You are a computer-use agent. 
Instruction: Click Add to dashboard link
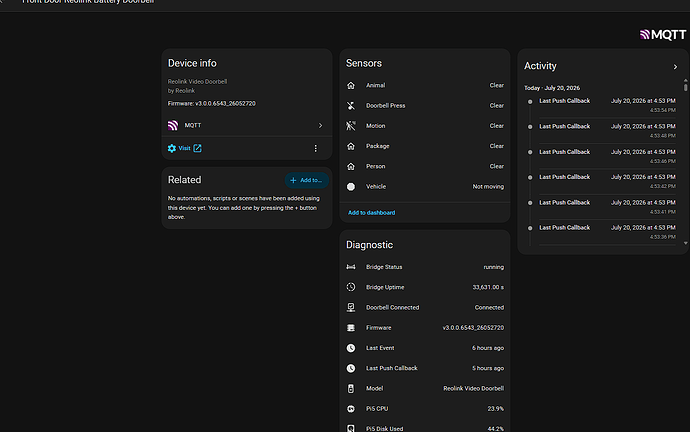pyautogui.click(x=371, y=212)
